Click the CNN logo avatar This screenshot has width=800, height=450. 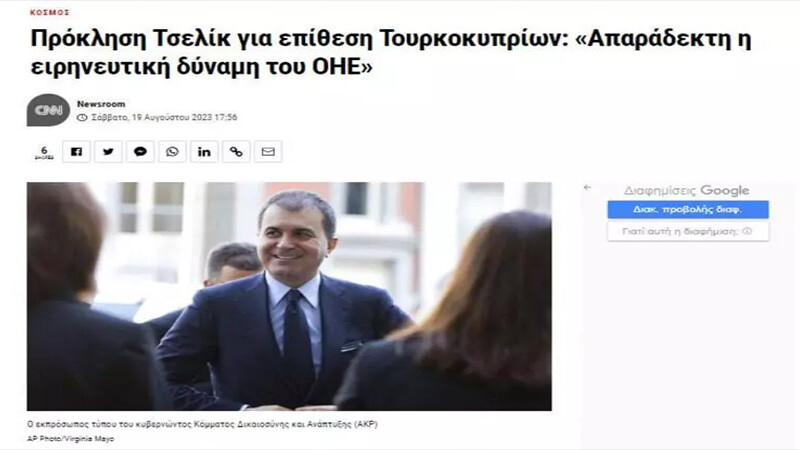48,110
